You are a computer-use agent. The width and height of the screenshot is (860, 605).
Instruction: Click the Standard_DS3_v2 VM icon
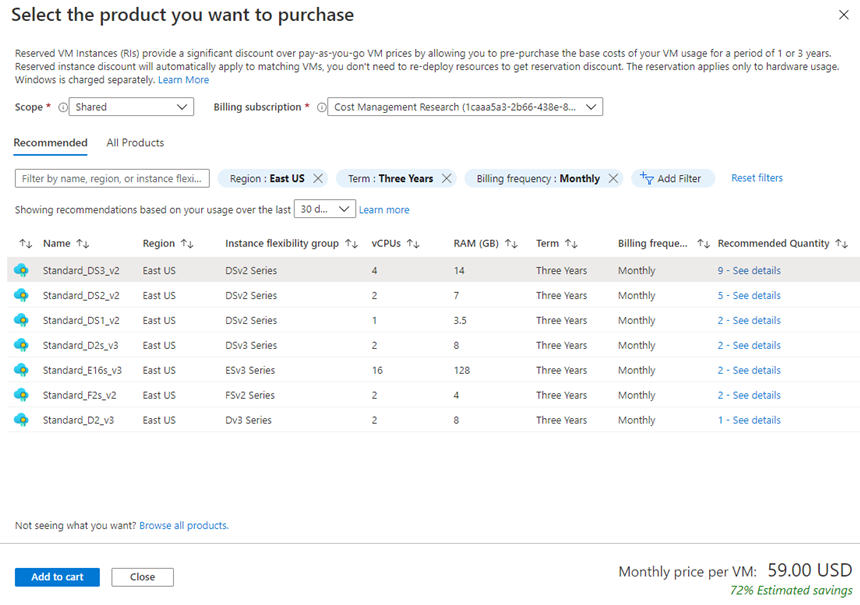(21, 270)
